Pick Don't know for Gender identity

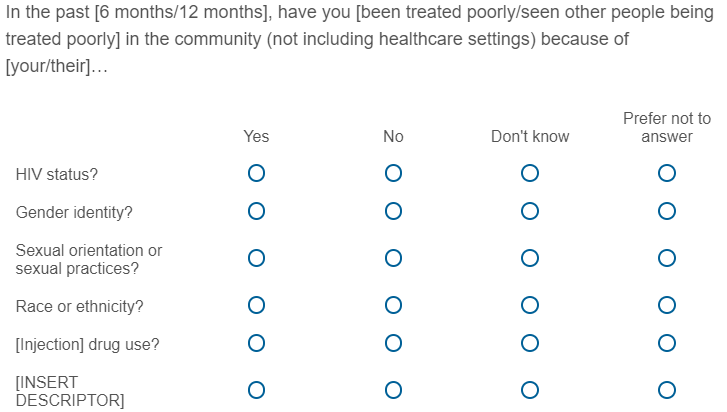click(530, 211)
